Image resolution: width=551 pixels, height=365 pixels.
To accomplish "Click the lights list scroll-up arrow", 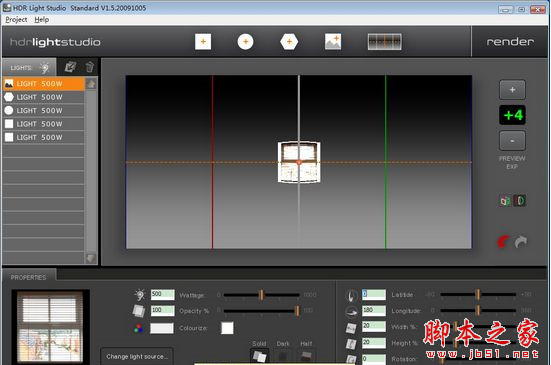I will (x=91, y=84).
